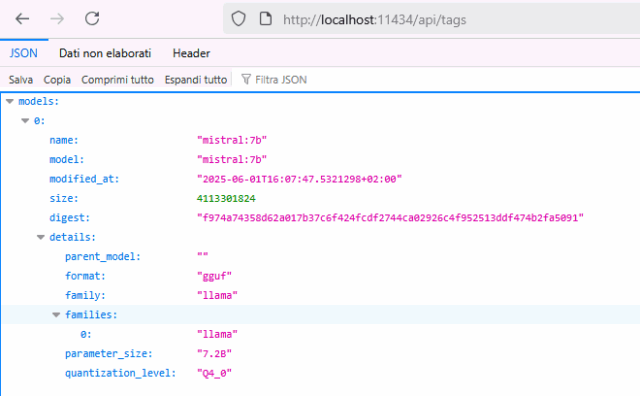Click Comprimi tutto to collapse all
This screenshot has width=640, height=396.
point(118,80)
